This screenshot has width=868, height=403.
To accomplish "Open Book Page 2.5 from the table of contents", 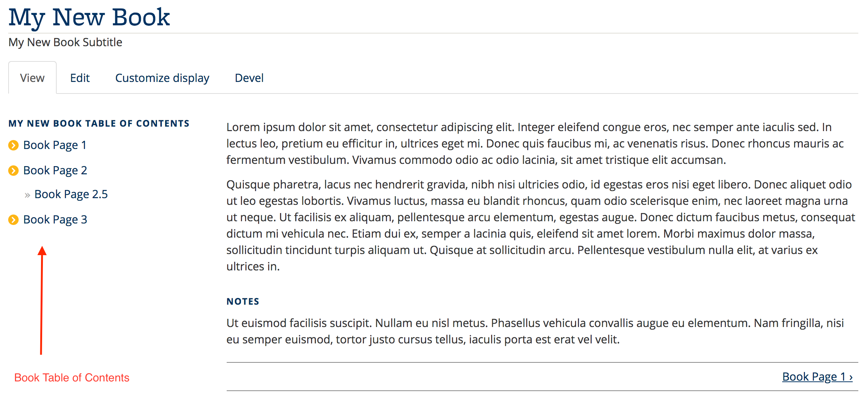I will 71,194.
